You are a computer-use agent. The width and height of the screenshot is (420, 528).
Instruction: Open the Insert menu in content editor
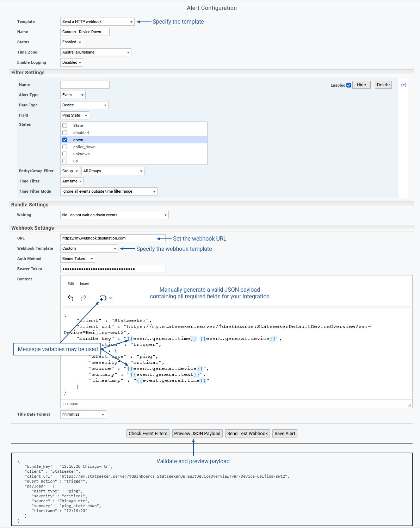[85, 284]
